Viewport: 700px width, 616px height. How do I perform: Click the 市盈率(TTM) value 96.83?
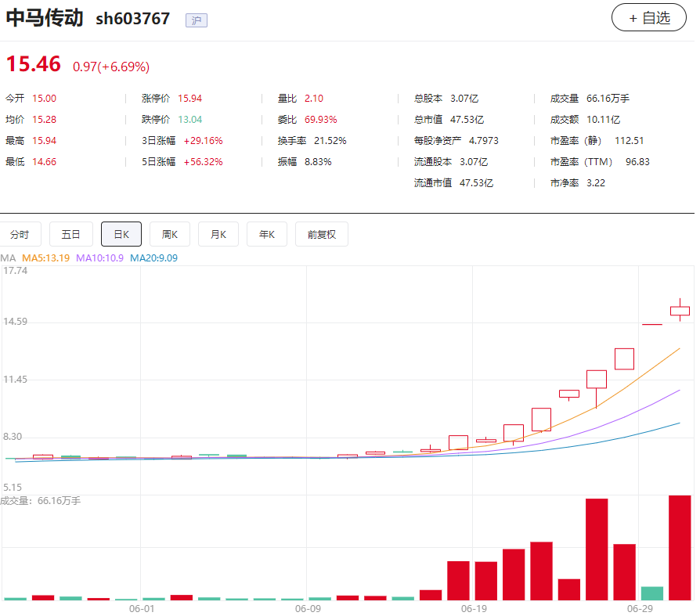[x=637, y=161]
